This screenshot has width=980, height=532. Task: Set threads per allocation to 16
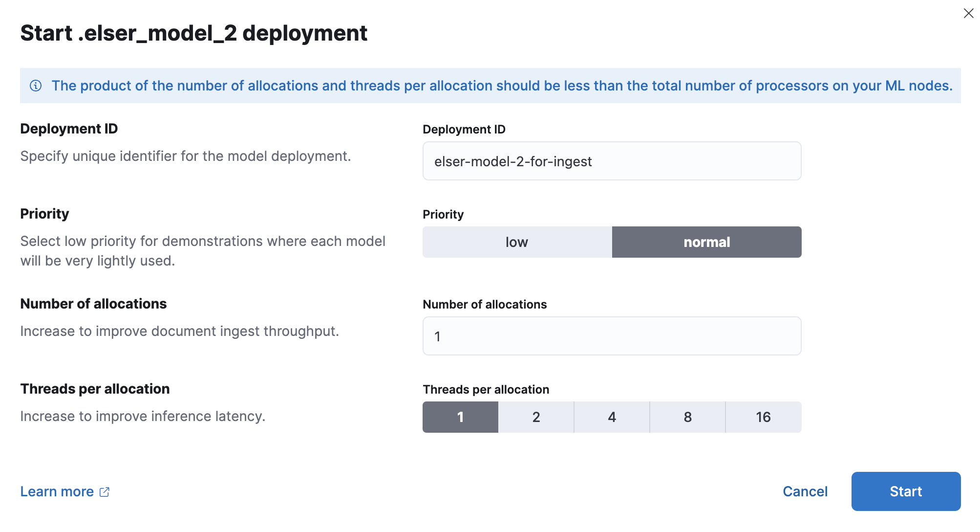point(763,417)
